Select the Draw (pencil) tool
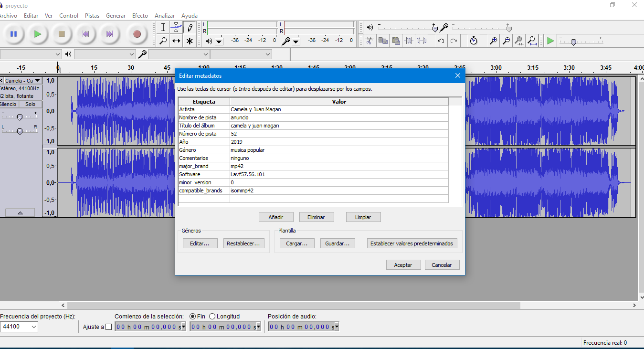This screenshot has width=644, height=349. coord(190,27)
